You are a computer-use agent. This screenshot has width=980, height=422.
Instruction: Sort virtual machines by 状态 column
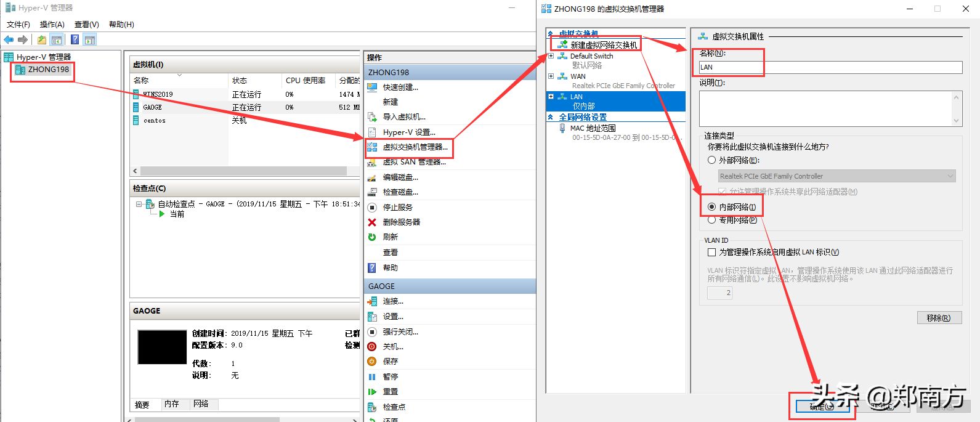coord(256,81)
